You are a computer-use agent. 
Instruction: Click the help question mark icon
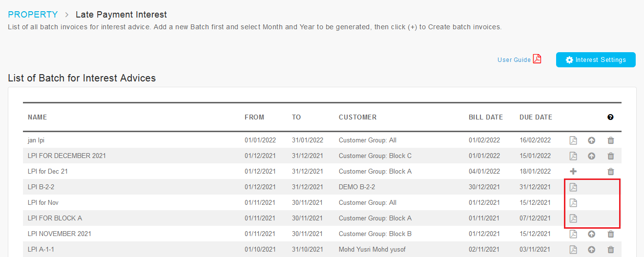610,117
